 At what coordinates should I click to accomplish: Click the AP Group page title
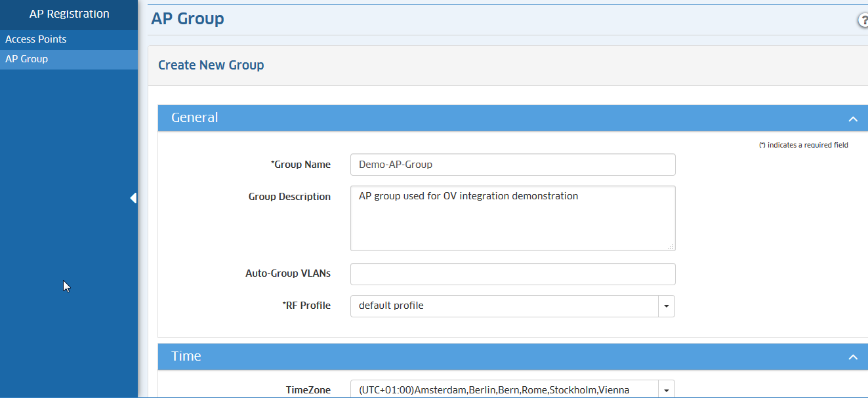coord(188,19)
